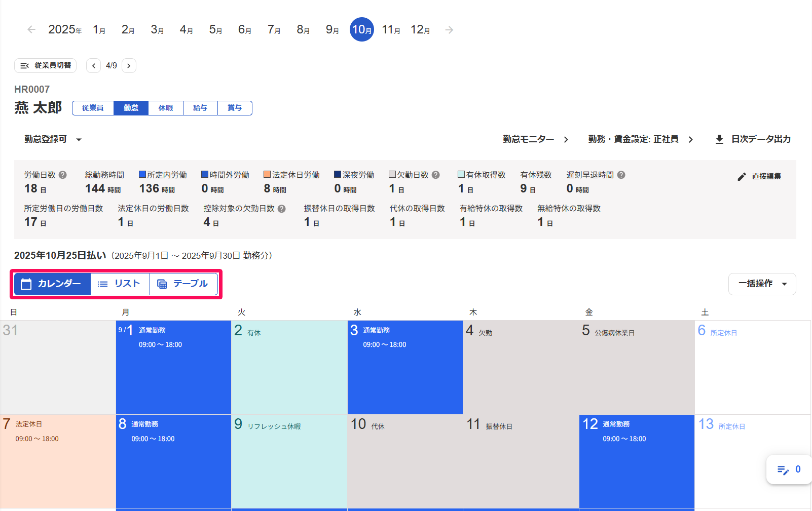Open calendar day 3 通常勤務

click(x=405, y=367)
